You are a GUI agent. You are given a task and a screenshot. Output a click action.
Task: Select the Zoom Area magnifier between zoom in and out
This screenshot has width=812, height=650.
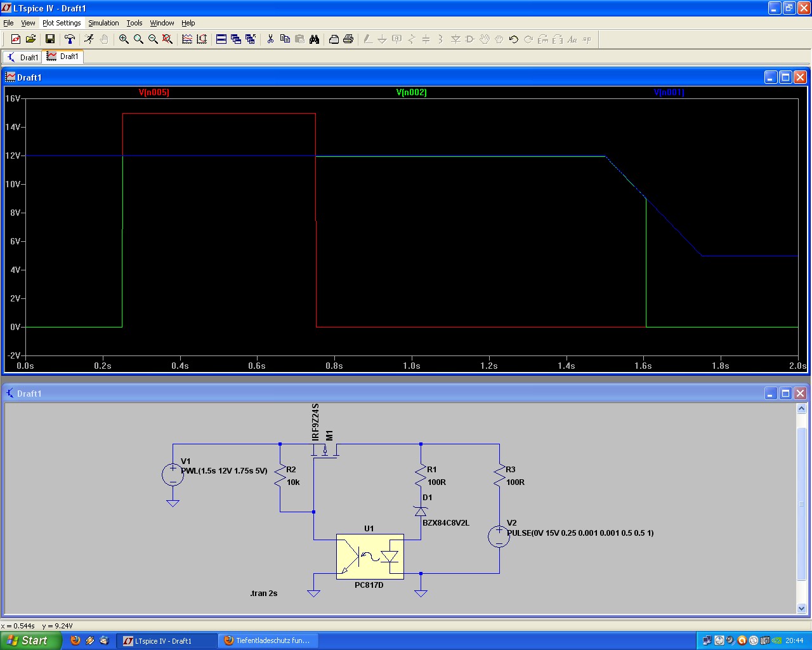pos(138,39)
